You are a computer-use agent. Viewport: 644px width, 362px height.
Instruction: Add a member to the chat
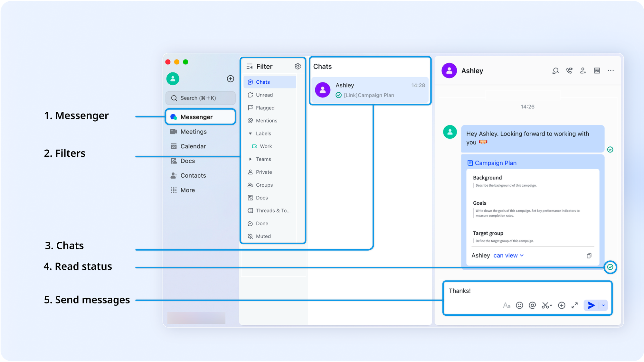pyautogui.click(x=583, y=71)
